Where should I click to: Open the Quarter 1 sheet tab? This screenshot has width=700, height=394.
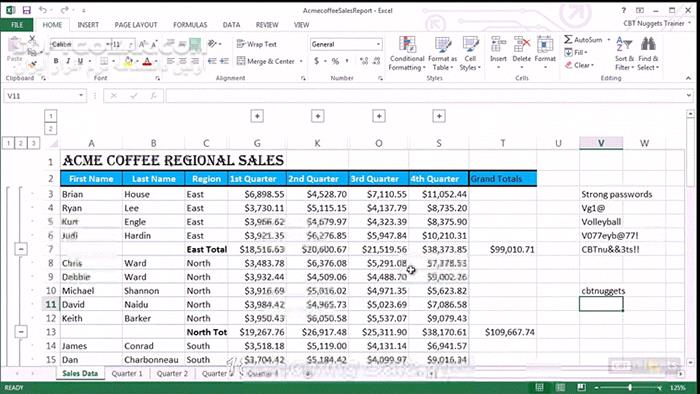[x=127, y=373]
